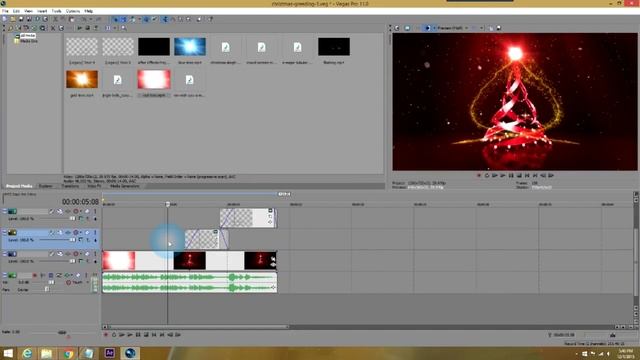Switch to the Media Generators tab
Viewport: 640px width, 360px height.
tap(125, 186)
